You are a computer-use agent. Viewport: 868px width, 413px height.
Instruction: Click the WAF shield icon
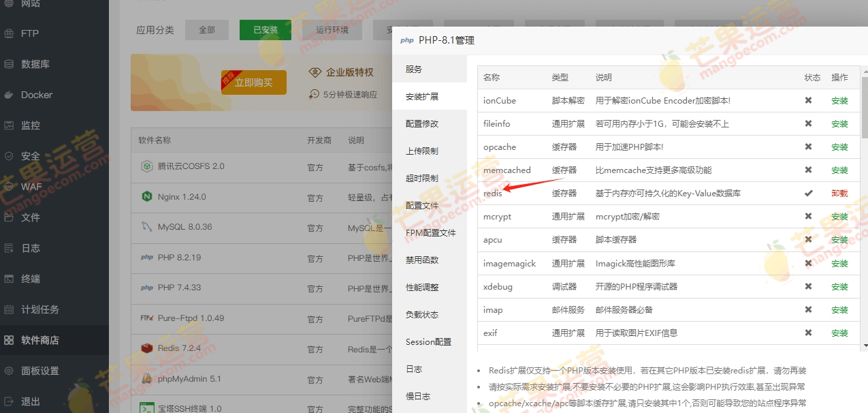[9, 187]
